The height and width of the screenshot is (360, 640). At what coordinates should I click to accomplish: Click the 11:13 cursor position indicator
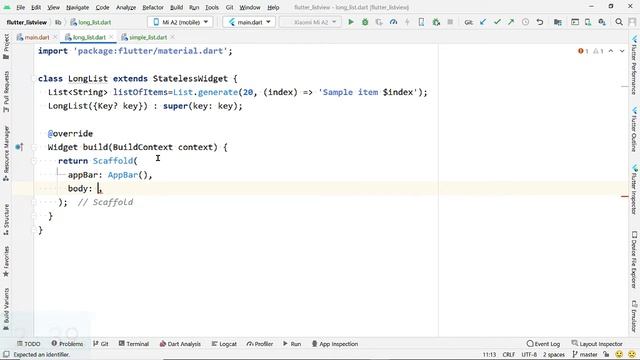tap(489, 354)
